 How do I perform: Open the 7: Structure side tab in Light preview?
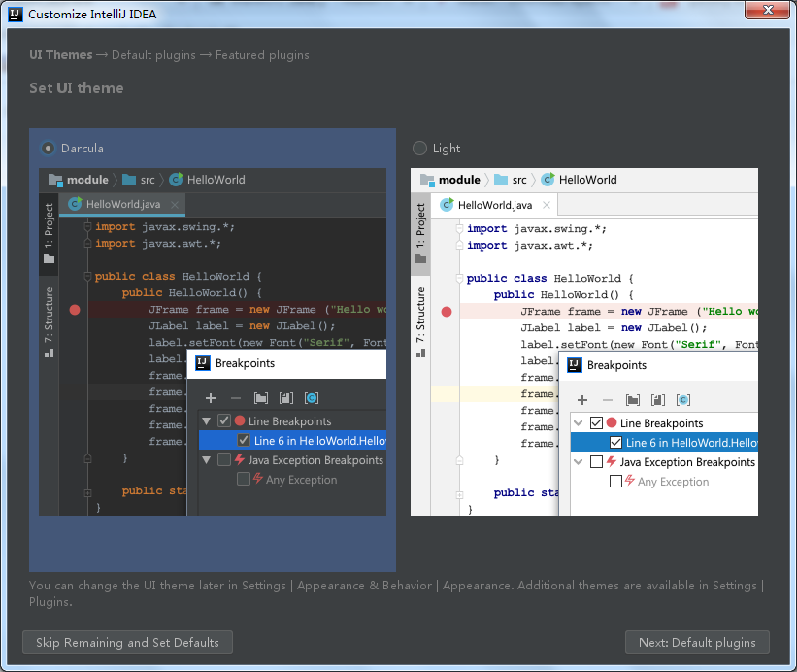point(420,316)
